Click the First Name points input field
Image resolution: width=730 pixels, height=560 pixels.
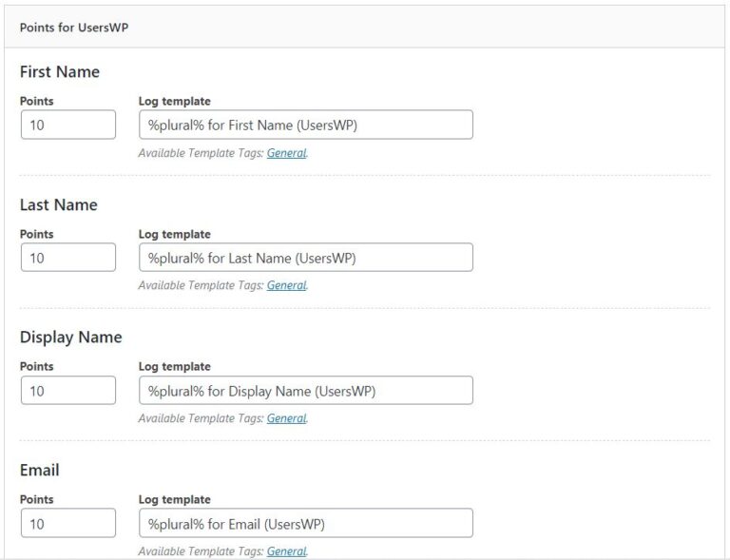tap(68, 125)
